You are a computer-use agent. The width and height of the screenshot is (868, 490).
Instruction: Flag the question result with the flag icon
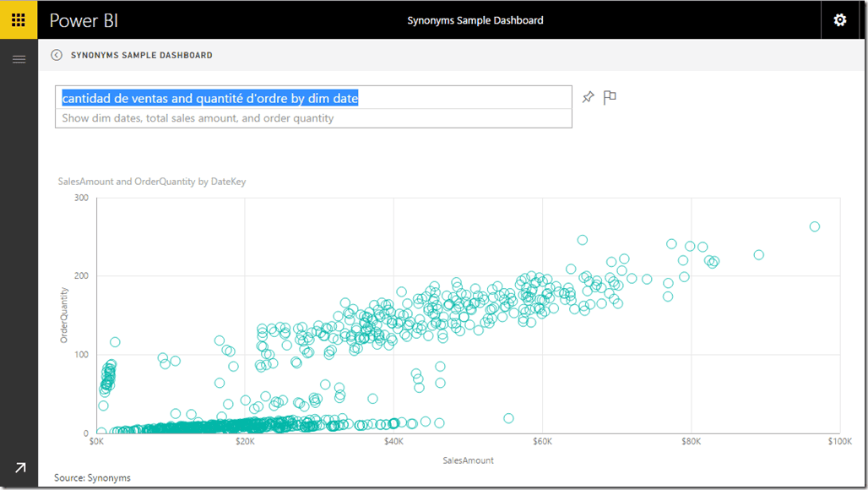(610, 97)
